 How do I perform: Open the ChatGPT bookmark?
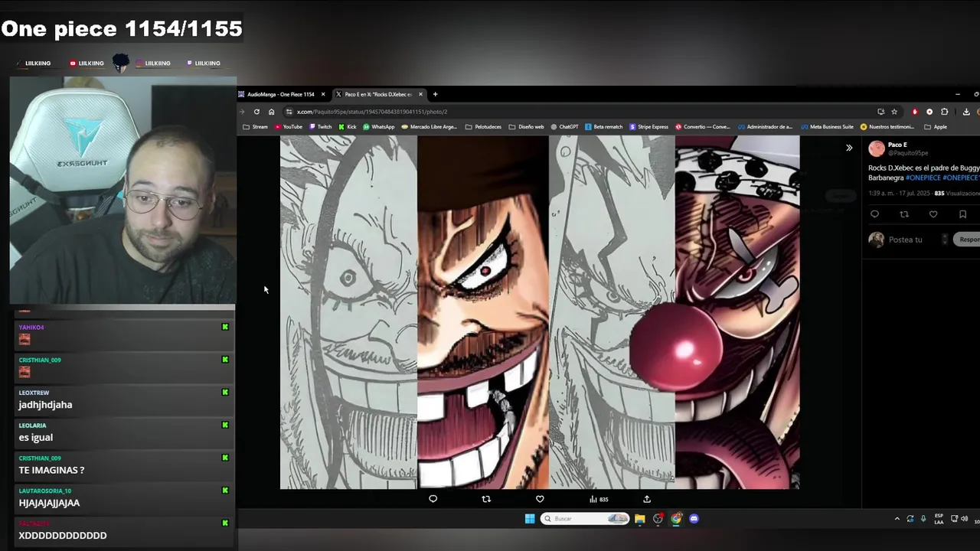pyautogui.click(x=564, y=127)
